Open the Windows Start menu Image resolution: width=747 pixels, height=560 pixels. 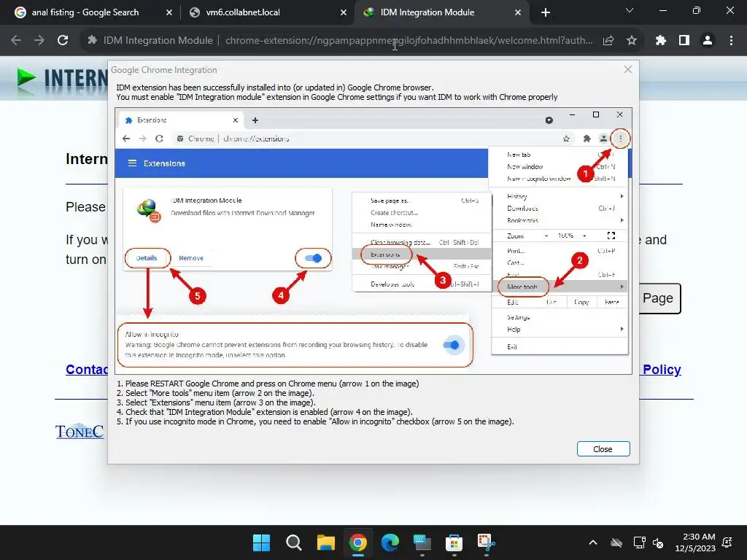(262, 542)
